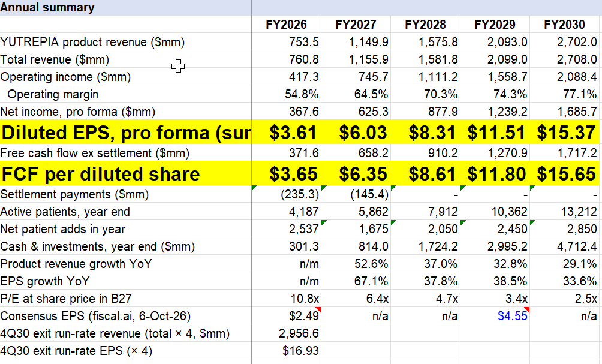Select active patients cell 13,212
This screenshot has width=602, height=364.
(564, 212)
